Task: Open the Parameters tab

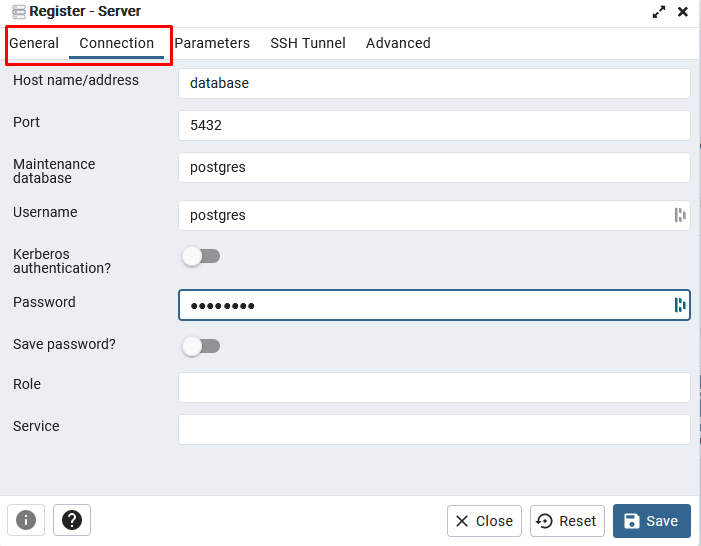Action: click(212, 43)
